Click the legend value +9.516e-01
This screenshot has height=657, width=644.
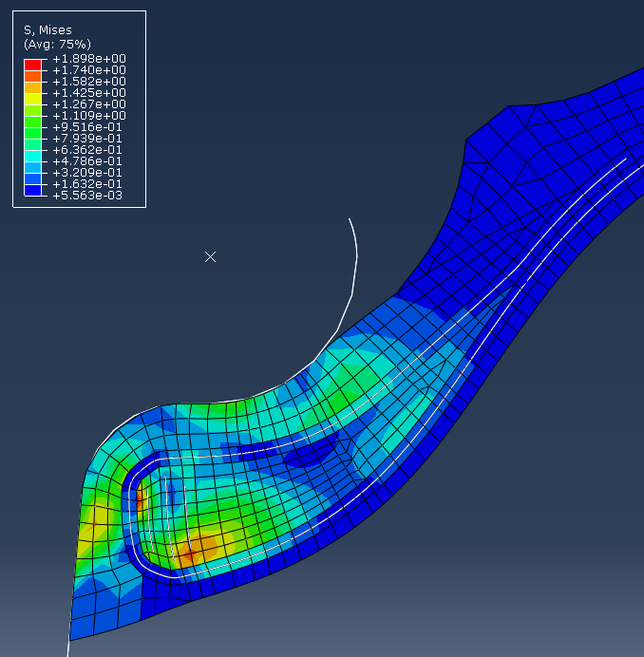(87, 127)
